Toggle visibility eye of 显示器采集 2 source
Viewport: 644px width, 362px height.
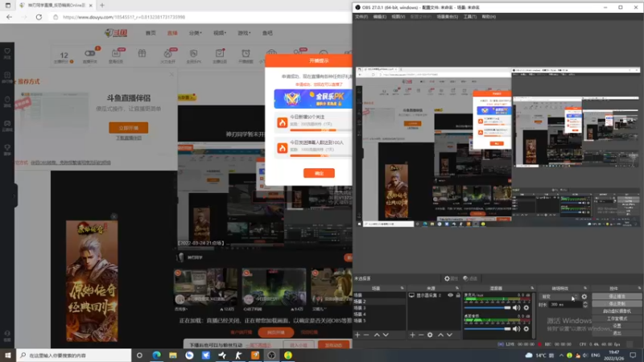pos(451,295)
